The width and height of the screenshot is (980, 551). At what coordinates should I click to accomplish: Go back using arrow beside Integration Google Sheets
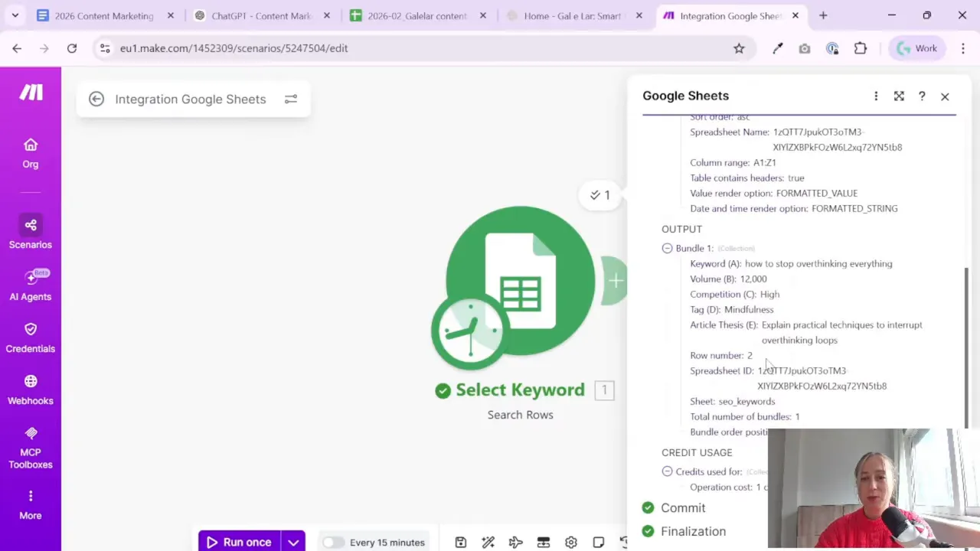click(96, 99)
